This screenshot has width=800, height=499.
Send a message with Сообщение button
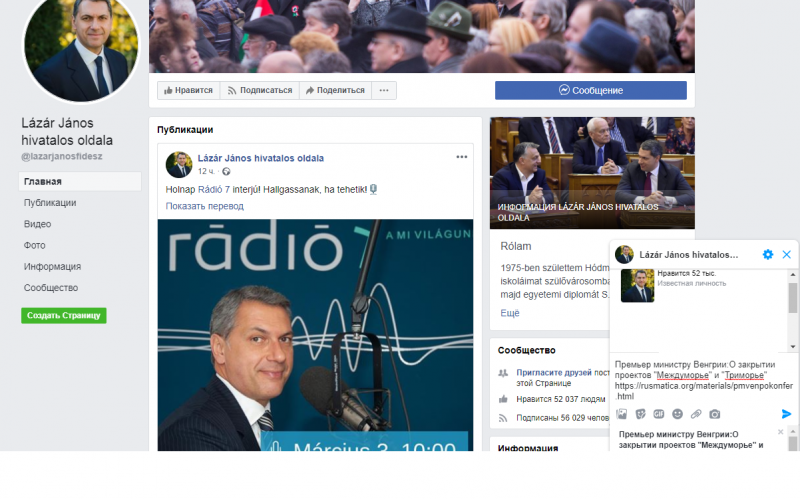tap(591, 90)
